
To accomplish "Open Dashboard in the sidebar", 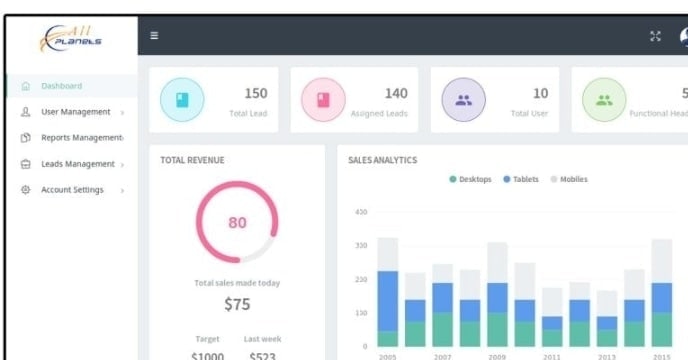I will [72, 86].
